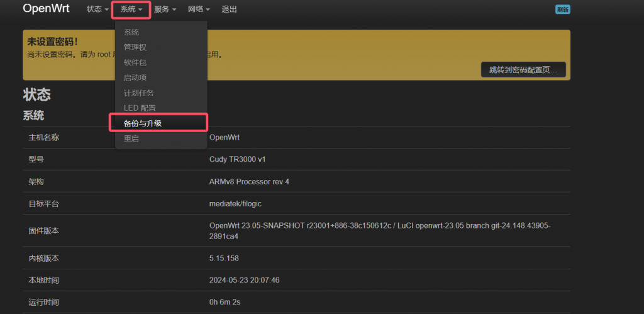Open the 状态 dropdown menu

coord(97,9)
